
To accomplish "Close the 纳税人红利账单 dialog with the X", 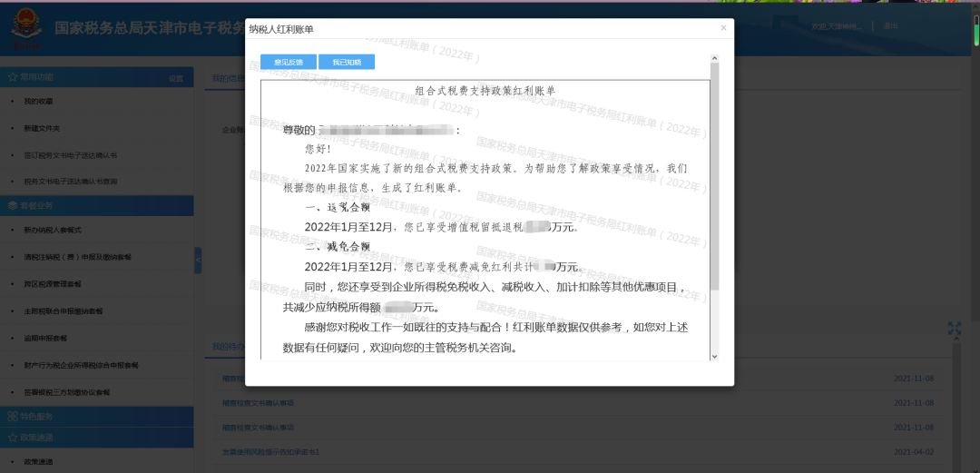I will (x=723, y=28).
